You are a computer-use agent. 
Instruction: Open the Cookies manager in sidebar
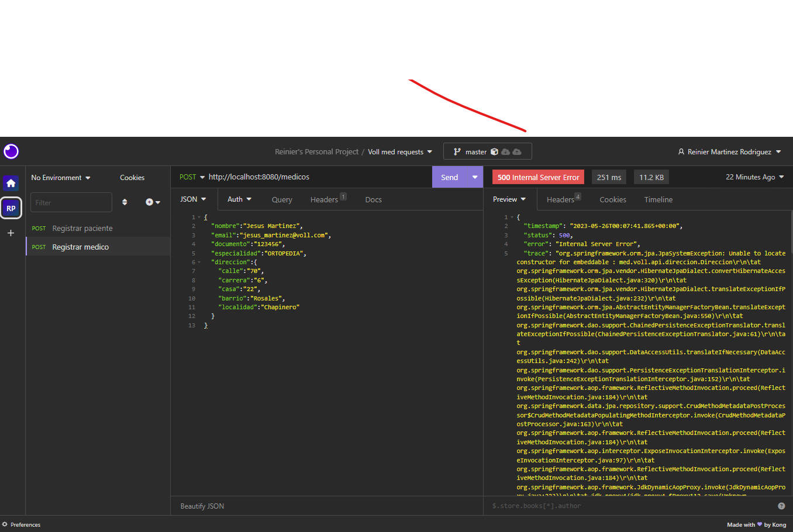click(x=132, y=178)
